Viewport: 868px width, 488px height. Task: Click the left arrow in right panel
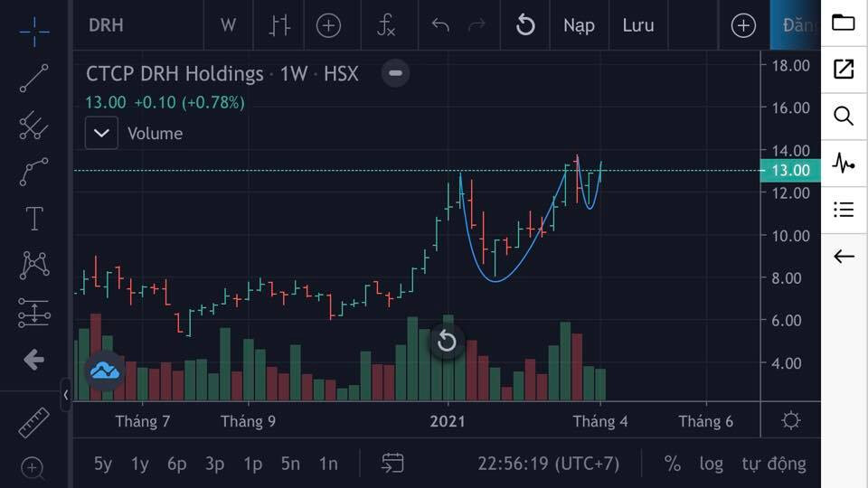pyautogui.click(x=844, y=257)
